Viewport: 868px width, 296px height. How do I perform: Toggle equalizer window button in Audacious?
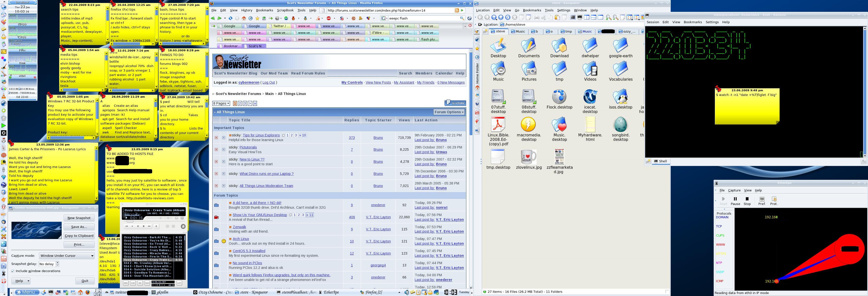tap(177, 218)
